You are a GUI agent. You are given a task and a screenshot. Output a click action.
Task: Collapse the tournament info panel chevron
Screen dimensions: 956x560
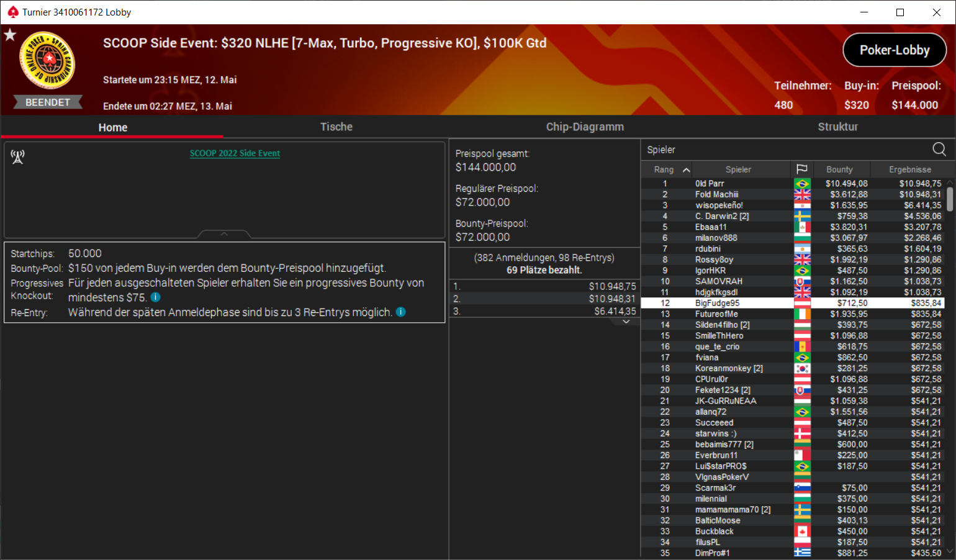coord(224,234)
